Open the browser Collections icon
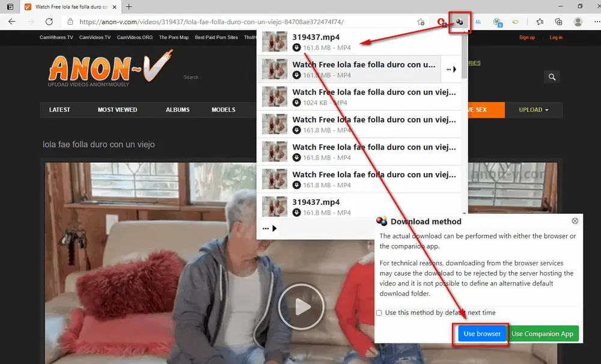601x364 pixels. click(557, 21)
